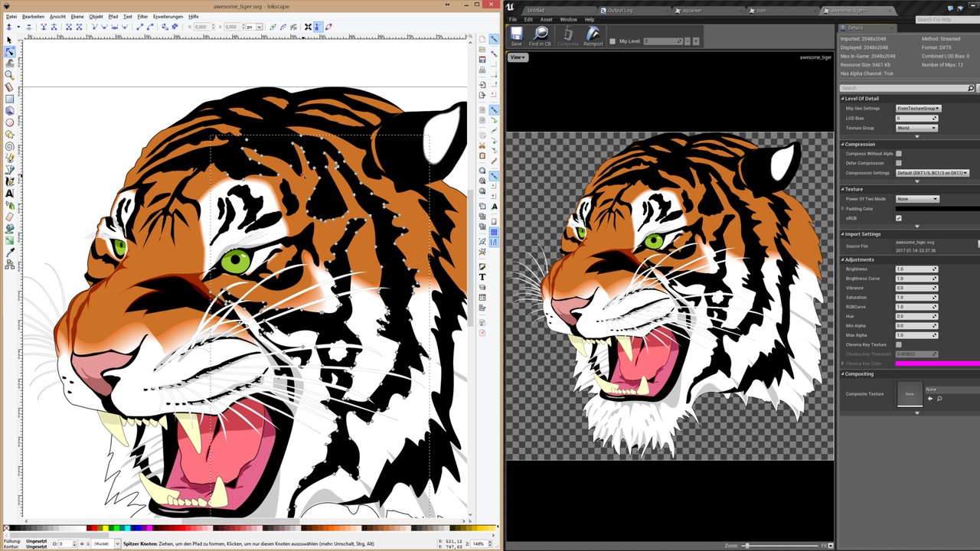The width and height of the screenshot is (980, 551).
Task: Select the Text tool in Inkscape
Action: coord(9,194)
